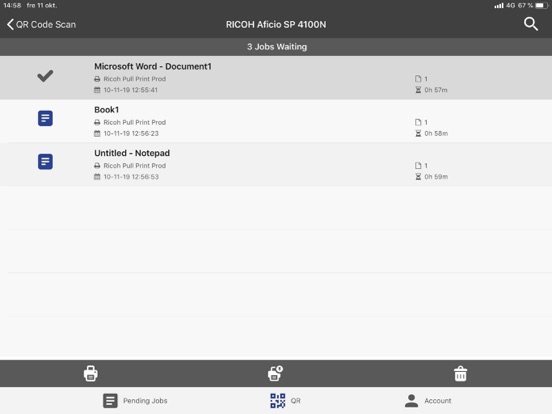Switch to the QR tab
The height and width of the screenshot is (414, 552).
click(286, 401)
